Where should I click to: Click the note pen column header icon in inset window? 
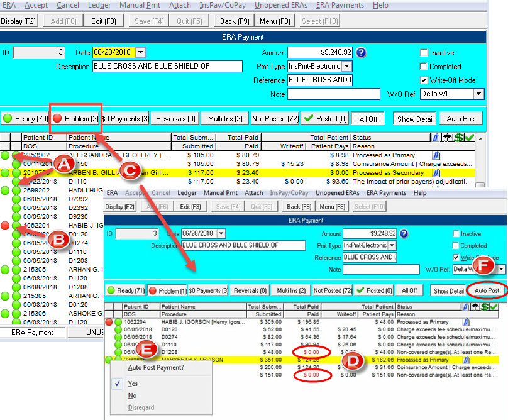466,307
